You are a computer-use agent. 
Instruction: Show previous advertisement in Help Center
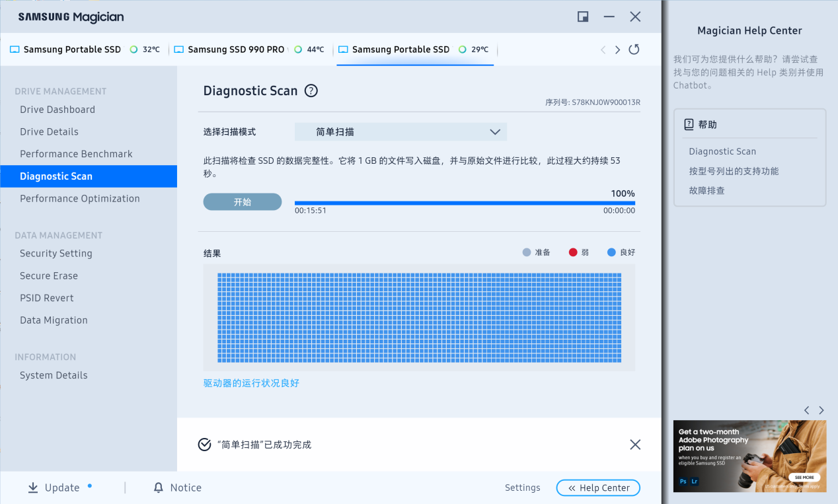[807, 410]
